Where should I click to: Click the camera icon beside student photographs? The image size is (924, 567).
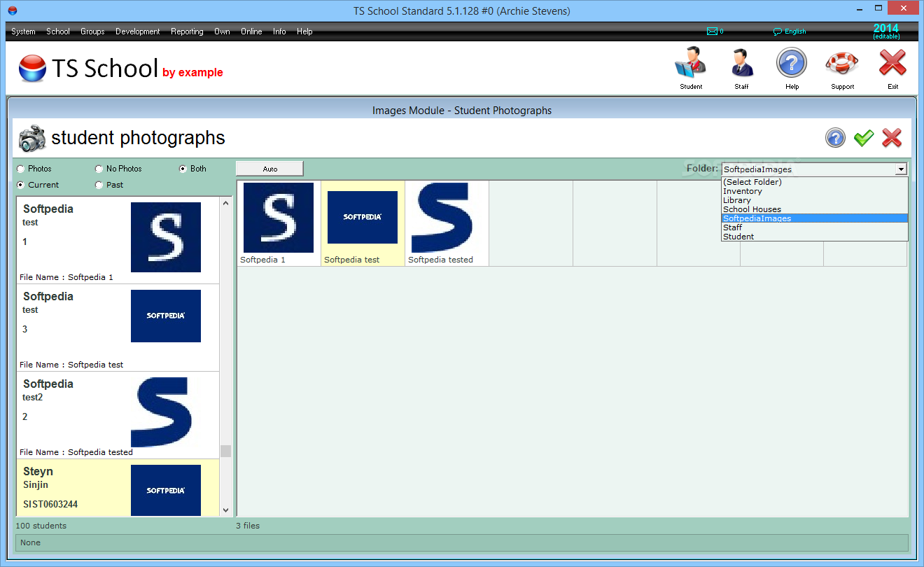pyautogui.click(x=32, y=139)
